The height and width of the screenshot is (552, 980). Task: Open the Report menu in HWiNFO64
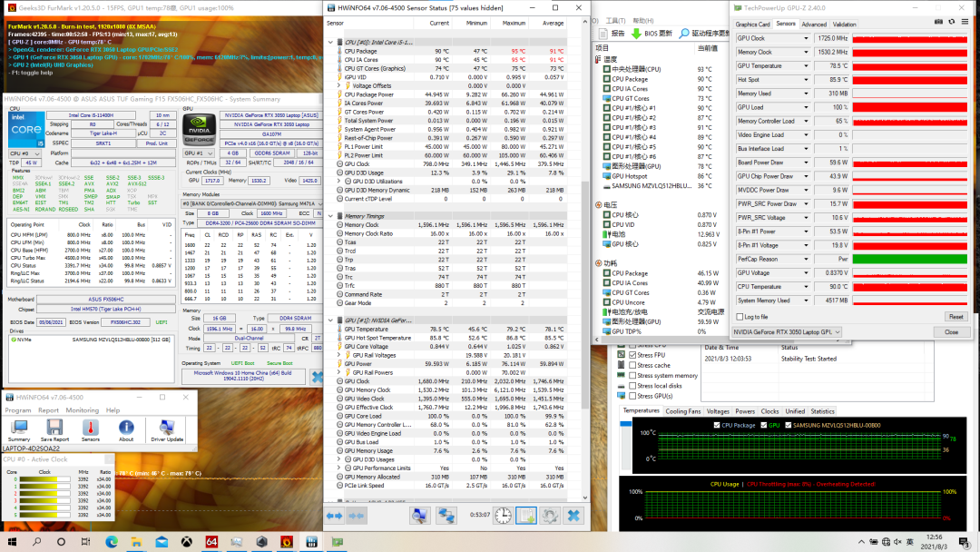pyautogui.click(x=48, y=410)
